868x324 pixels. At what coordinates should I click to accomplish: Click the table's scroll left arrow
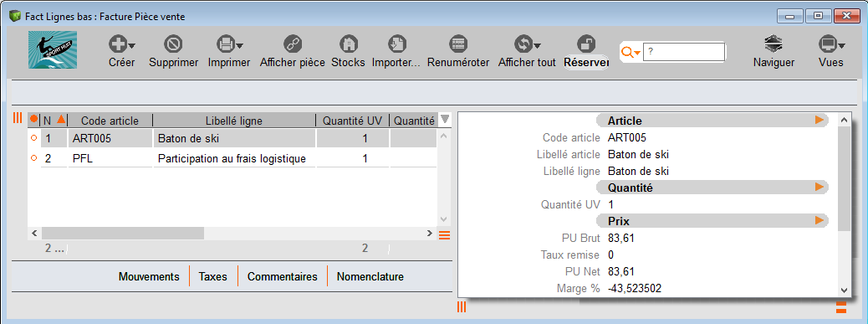pyautogui.click(x=33, y=234)
